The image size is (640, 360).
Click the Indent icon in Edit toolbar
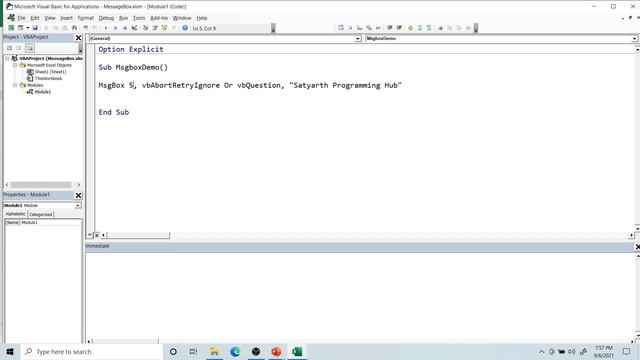(389, 28)
